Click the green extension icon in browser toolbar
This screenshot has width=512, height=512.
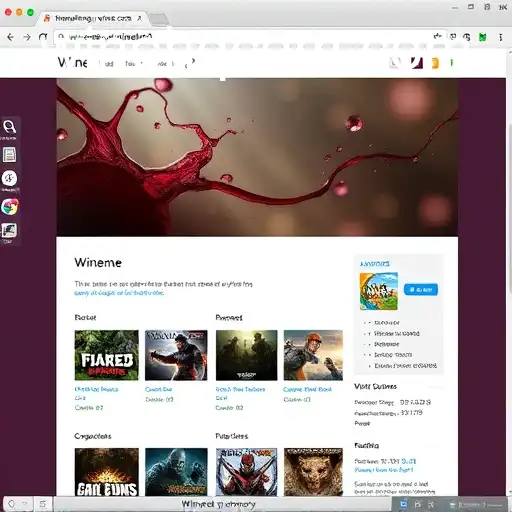click(x=482, y=37)
